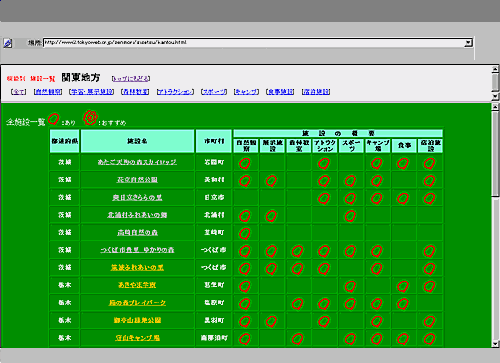Open the トップにもどる link
This screenshot has width=500, height=363.
tap(131, 78)
